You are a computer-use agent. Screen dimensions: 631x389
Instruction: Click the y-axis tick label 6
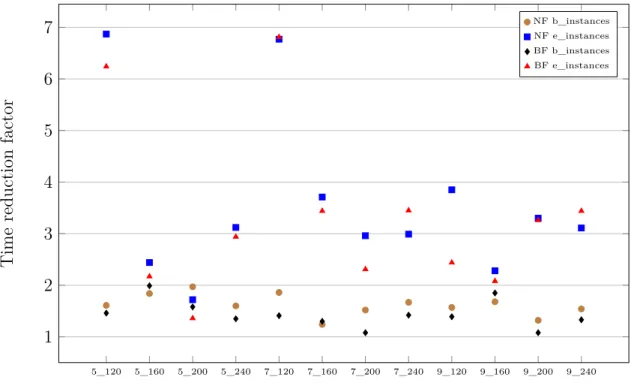(x=48, y=79)
